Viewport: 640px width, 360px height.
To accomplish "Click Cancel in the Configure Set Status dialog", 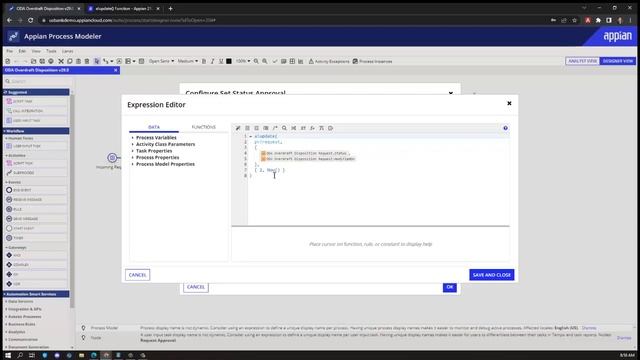I will click(196, 287).
